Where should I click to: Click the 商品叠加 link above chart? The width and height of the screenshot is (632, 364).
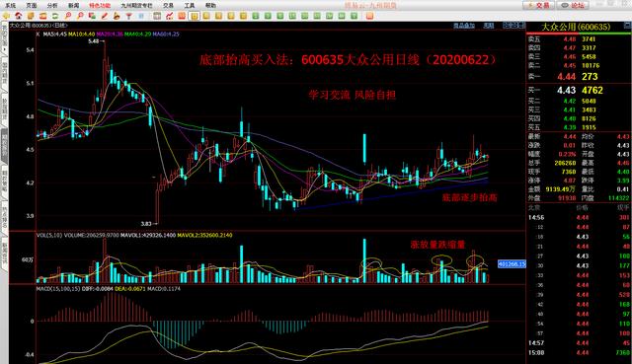coord(464,26)
